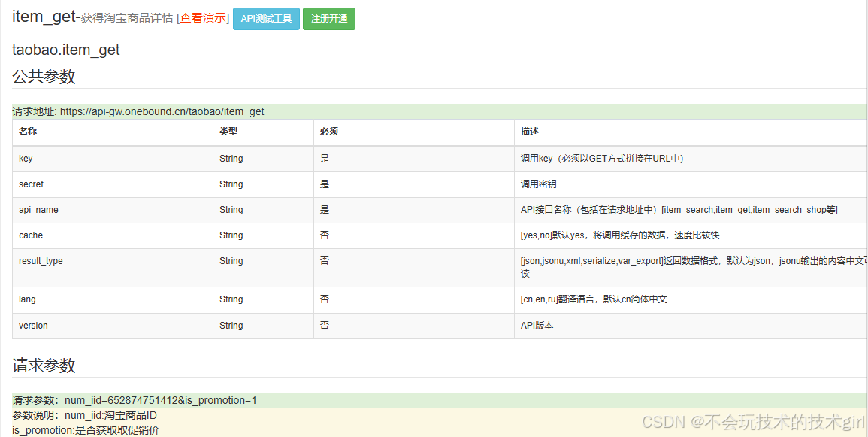The height and width of the screenshot is (437, 868).
Task: Open the 查看演示 demo link
Action: pos(203,18)
